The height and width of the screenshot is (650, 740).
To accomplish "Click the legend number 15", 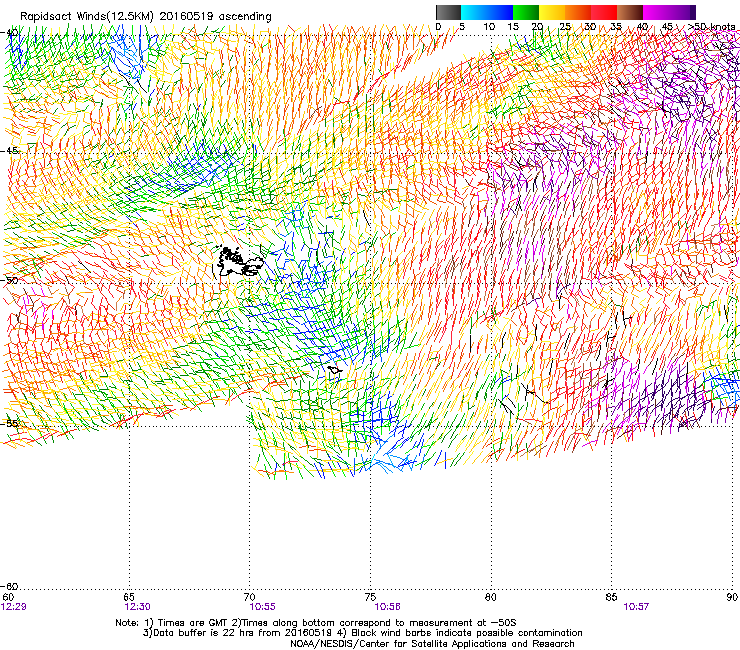I will click(513, 27).
